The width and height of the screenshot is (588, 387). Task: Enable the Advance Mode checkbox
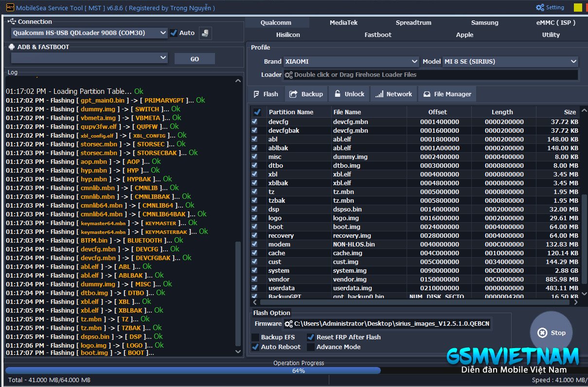311,347
